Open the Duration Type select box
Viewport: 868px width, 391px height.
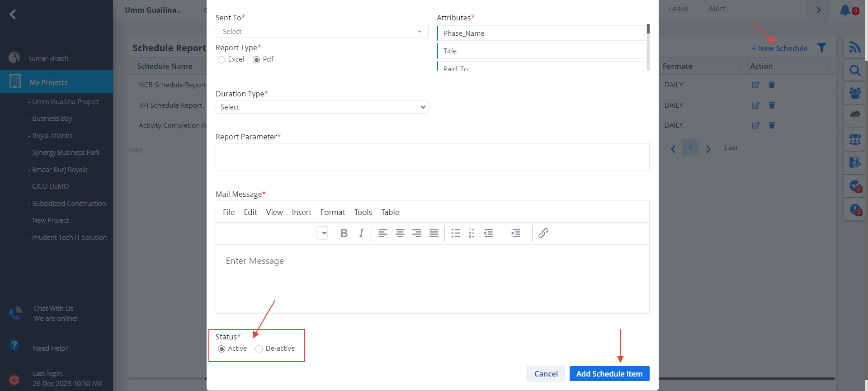[322, 107]
